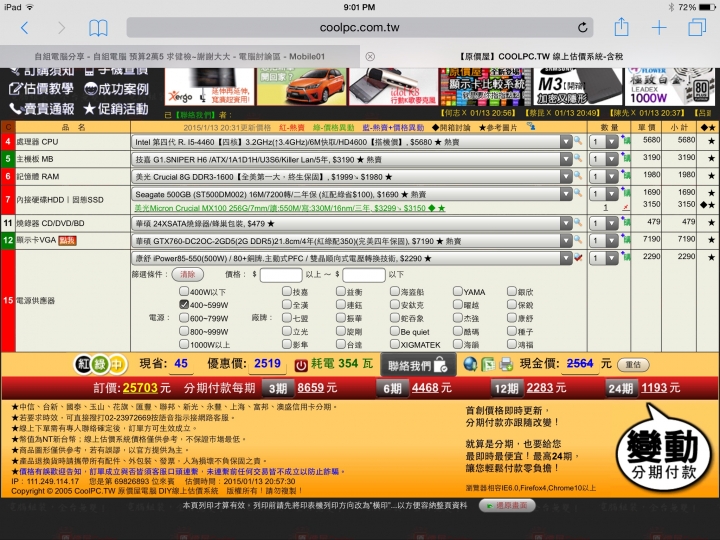This screenshot has width=720, height=540.
Task: Click the 清除 filter reset button
Action: 187,275
